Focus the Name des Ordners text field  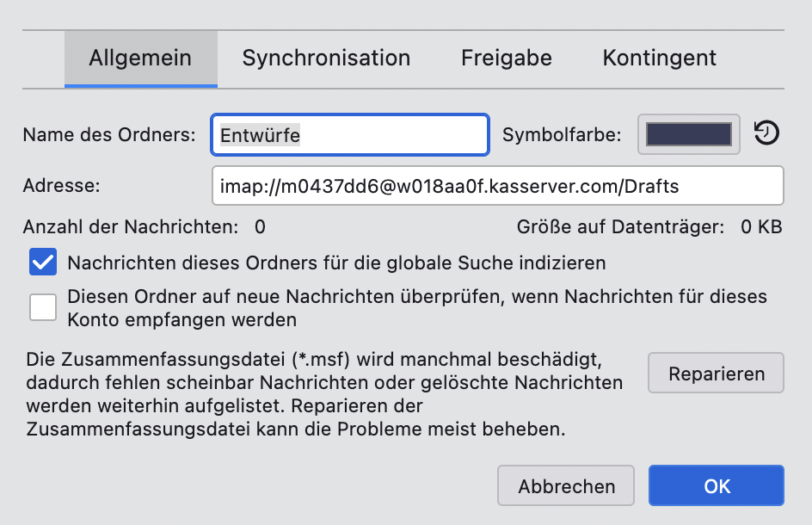(x=349, y=135)
